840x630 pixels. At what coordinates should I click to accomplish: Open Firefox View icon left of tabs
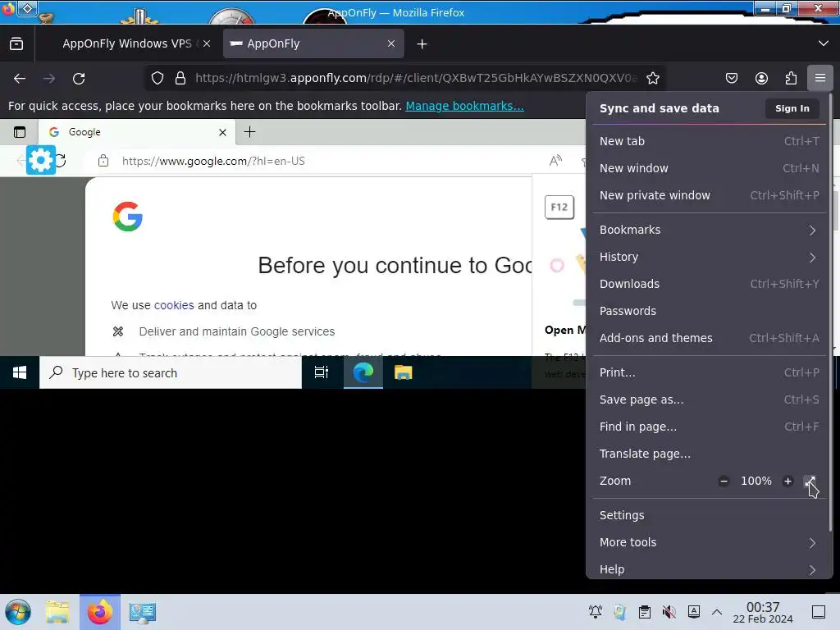[16, 43]
